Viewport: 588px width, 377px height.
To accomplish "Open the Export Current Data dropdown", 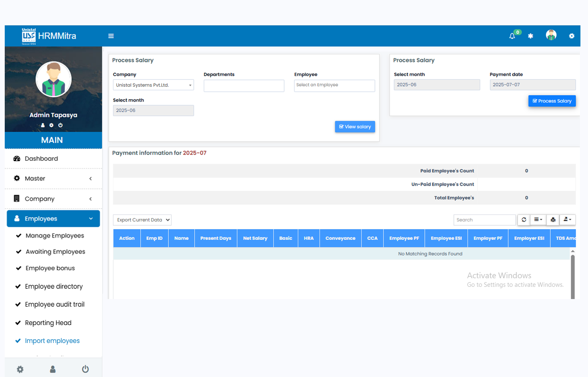I will tap(142, 220).
